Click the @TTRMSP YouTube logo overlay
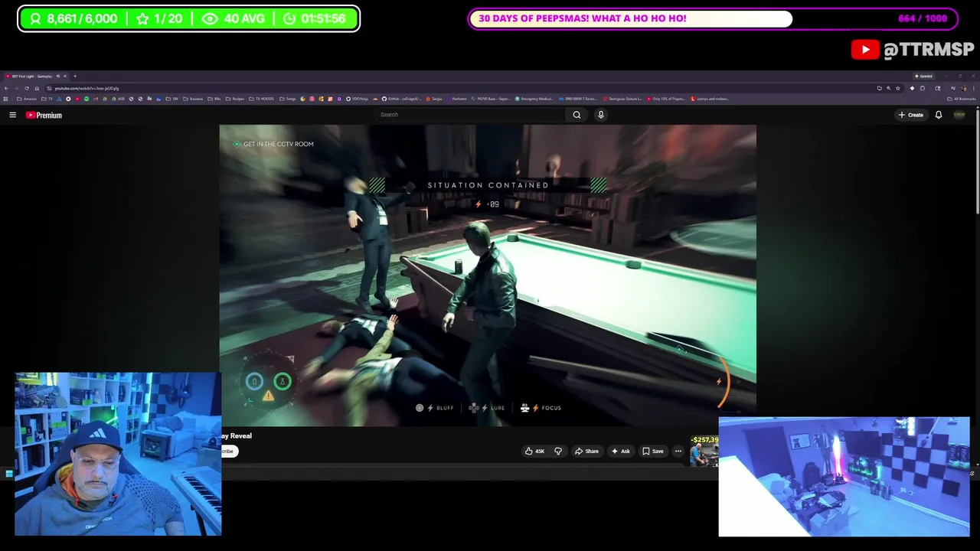Viewport: 980px width, 551px height. [913, 50]
